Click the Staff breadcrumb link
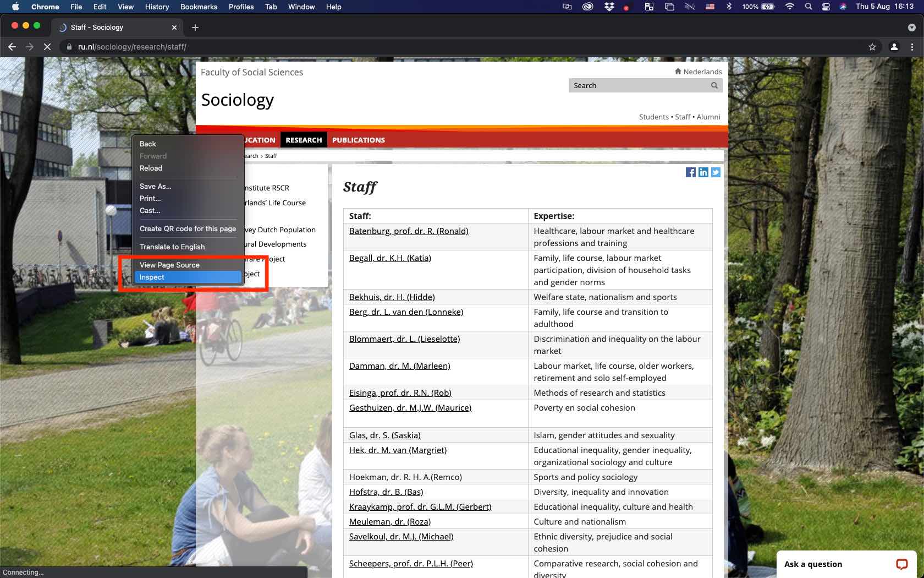The height and width of the screenshot is (578, 924). [271, 156]
